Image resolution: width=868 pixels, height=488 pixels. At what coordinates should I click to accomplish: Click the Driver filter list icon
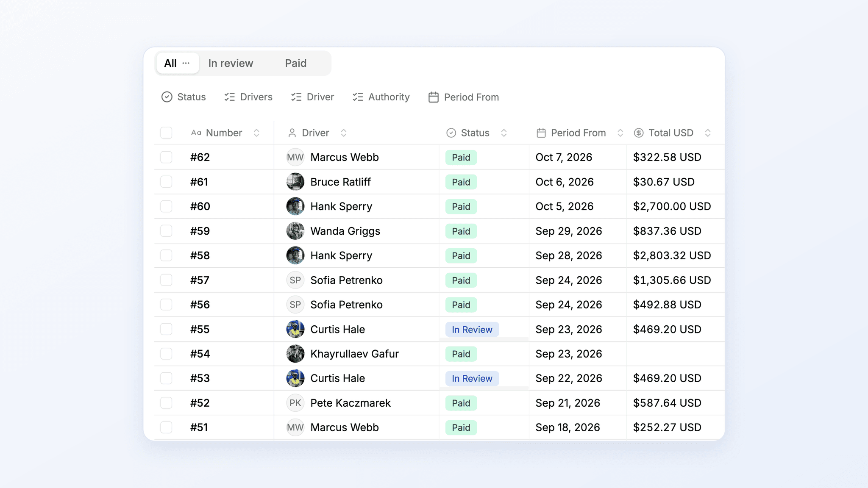click(296, 97)
